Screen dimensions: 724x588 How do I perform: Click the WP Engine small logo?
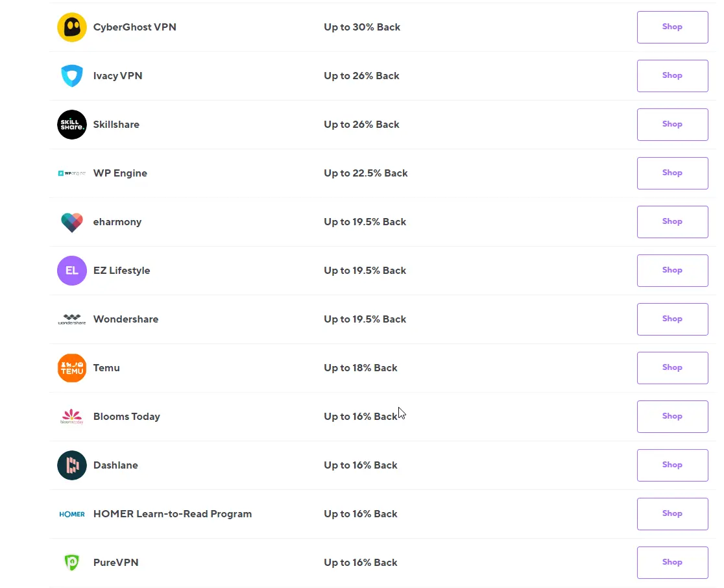click(x=71, y=173)
